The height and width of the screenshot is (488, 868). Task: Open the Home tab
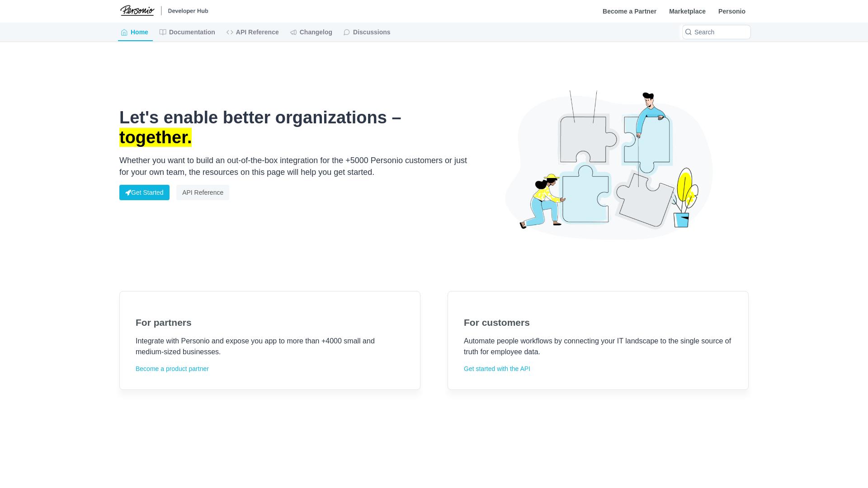(x=135, y=32)
